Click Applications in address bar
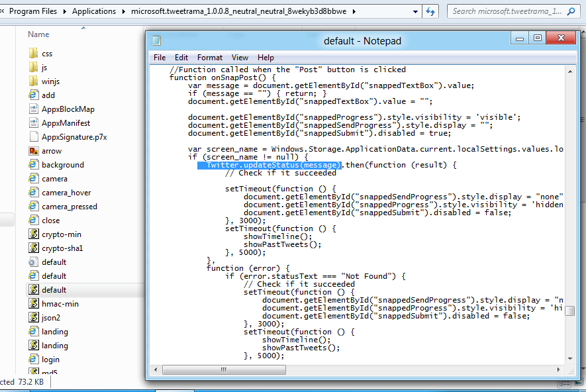Screen dimensions: 586x392 tap(94, 11)
